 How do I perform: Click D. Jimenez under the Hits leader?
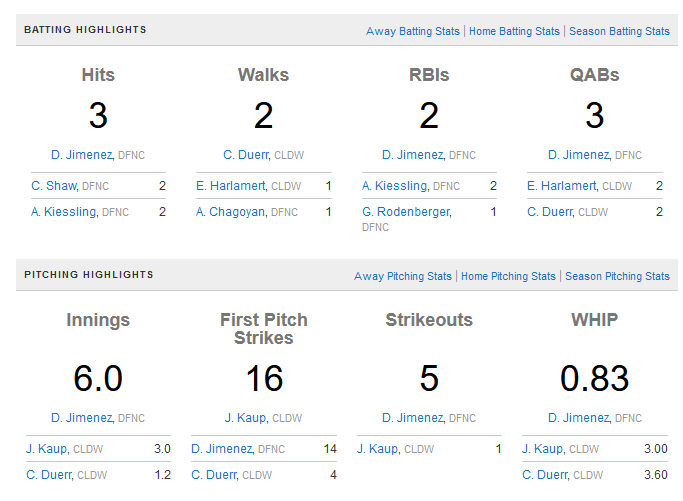pyautogui.click(x=83, y=155)
